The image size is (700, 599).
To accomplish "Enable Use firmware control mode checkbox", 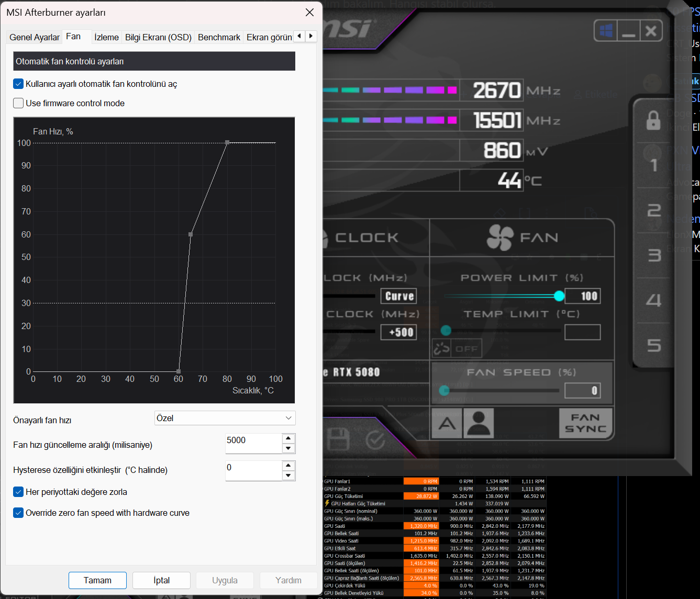I will coord(18,103).
